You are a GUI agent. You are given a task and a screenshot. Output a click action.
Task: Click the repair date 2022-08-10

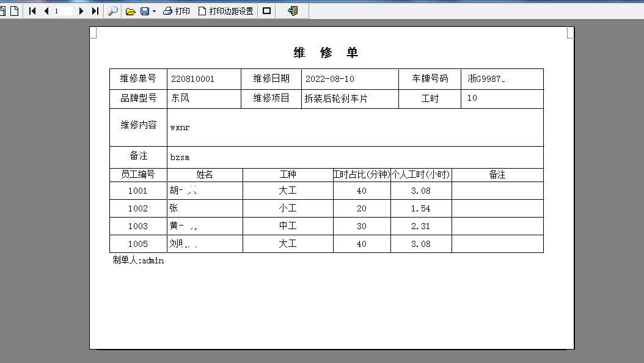tap(330, 79)
